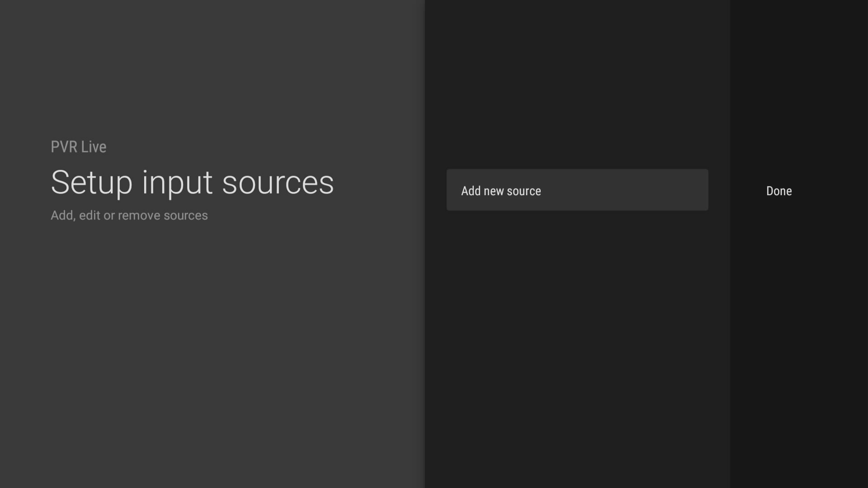Viewport: 868px width, 488px height.
Task: Click the Setup input sources heading
Action: [x=192, y=183]
